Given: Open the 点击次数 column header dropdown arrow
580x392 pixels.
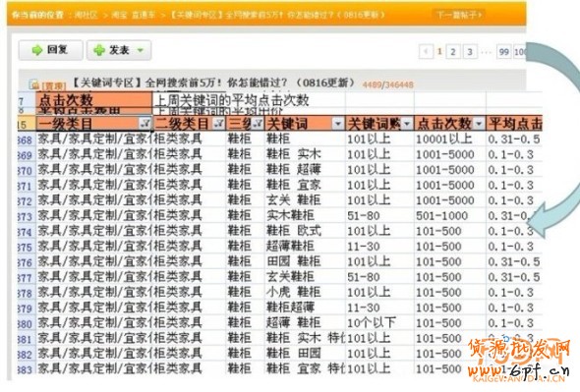Looking at the screenshot, I should (479, 123).
